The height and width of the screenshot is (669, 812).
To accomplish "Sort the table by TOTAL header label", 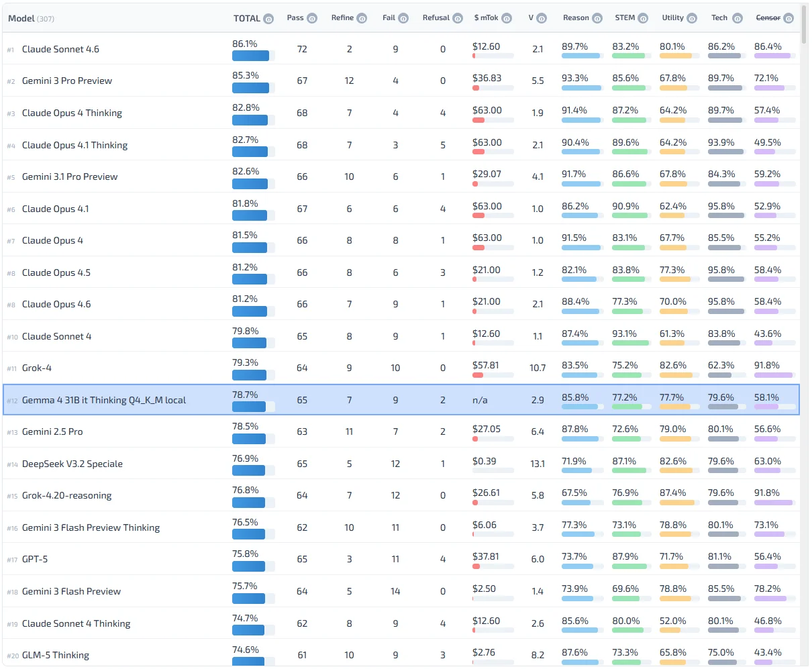I will pos(247,18).
